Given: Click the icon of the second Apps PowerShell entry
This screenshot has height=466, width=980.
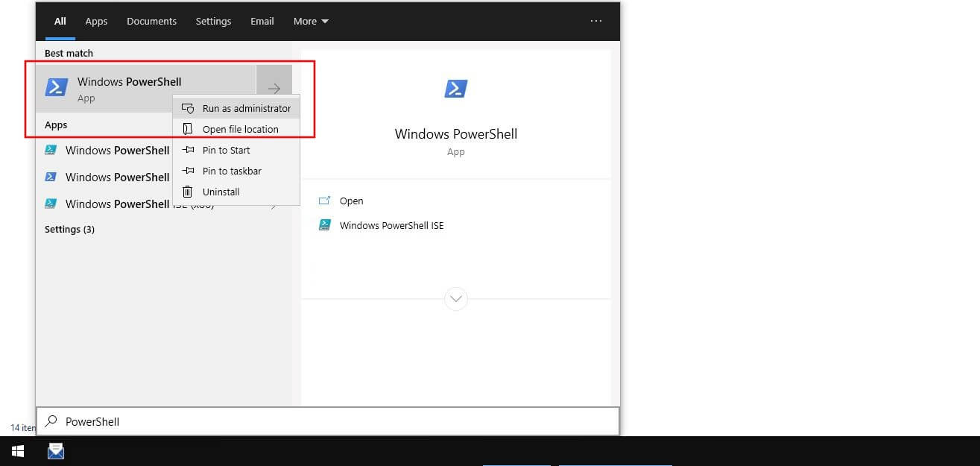Looking at the screenshot, I should coord(51,177).
